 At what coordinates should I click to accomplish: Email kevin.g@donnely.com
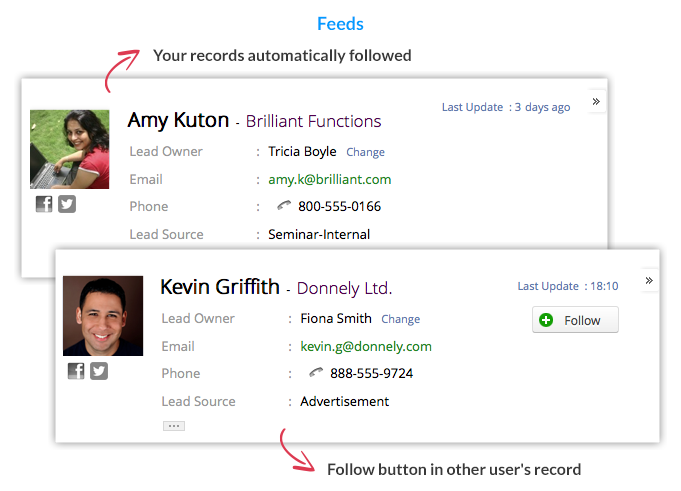(366, 346)
